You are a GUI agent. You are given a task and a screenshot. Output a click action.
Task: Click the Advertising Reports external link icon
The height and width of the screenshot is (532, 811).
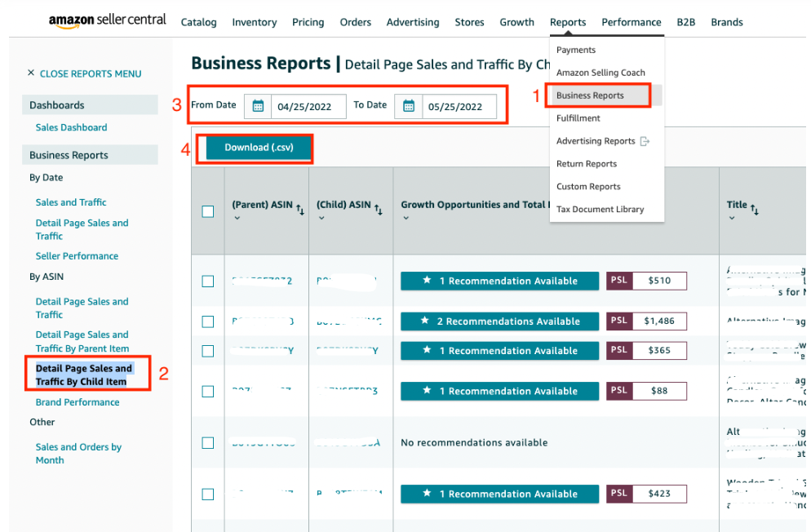tap(645, 141)
